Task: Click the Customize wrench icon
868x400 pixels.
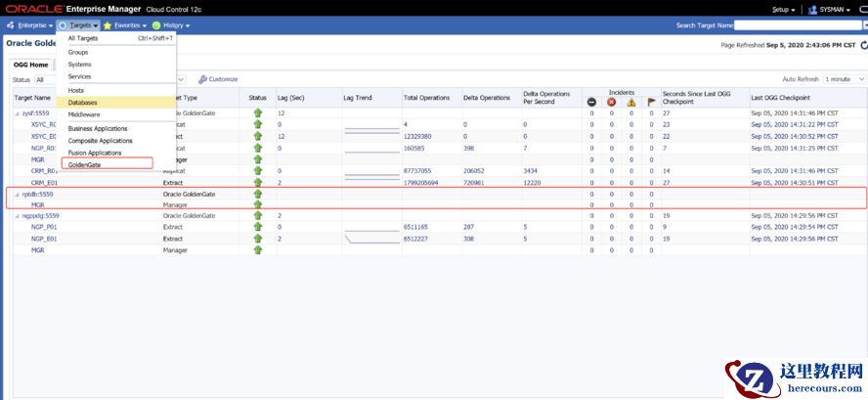Action: click(202, 79)
